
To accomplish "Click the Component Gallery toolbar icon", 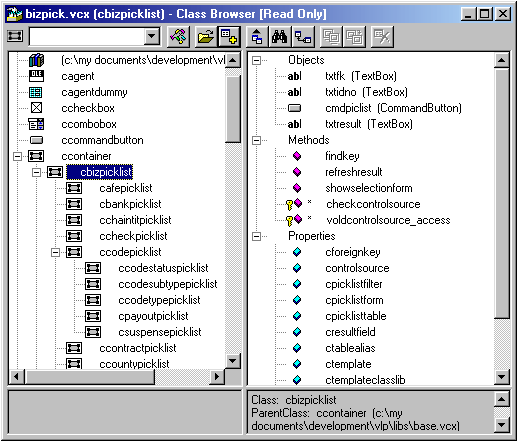I will tap(178, 36).
